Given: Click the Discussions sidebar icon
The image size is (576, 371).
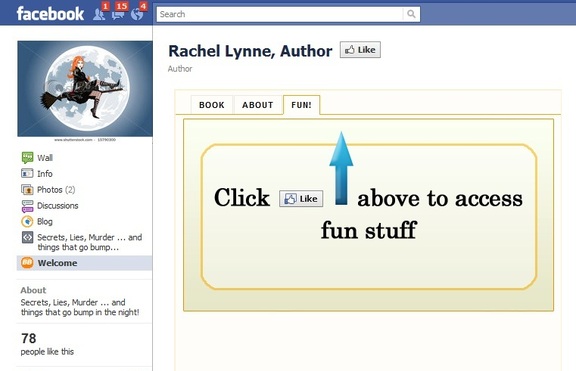Looking at the screenshot, I should pyautogui.click(x=27, y=206).
